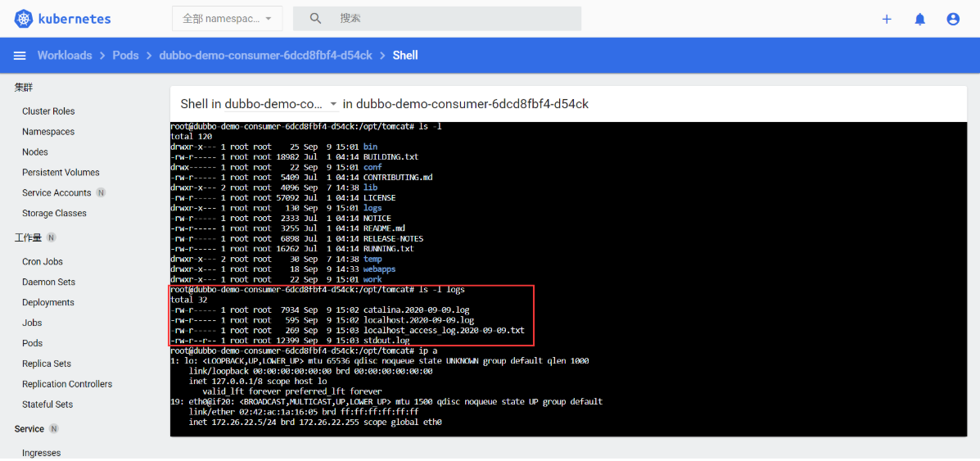980x461 pixels.
Task: Click the NOTICE file in terminal
Action: (377, 218)
